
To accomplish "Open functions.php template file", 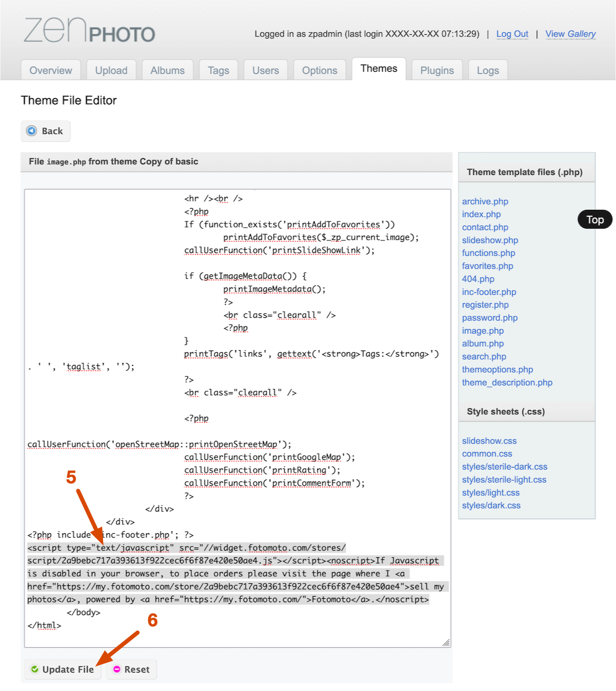I will tap(488, 253).
